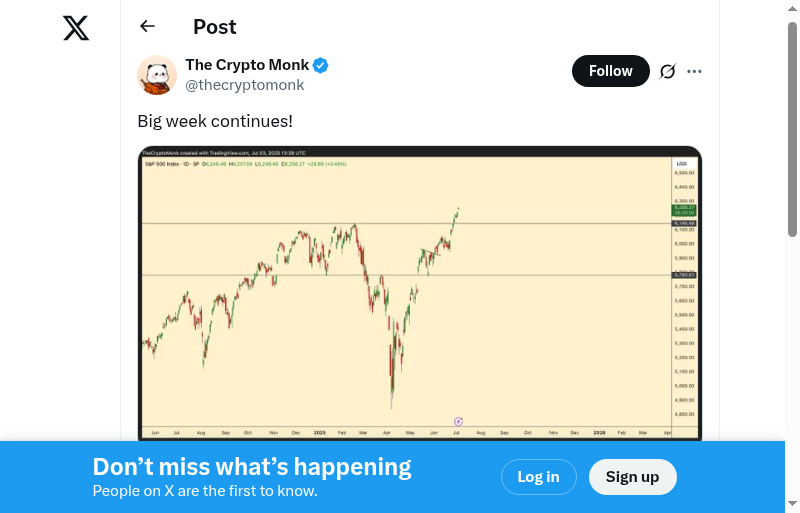Follow The Crypto Monk

click(x=610, y=71)
